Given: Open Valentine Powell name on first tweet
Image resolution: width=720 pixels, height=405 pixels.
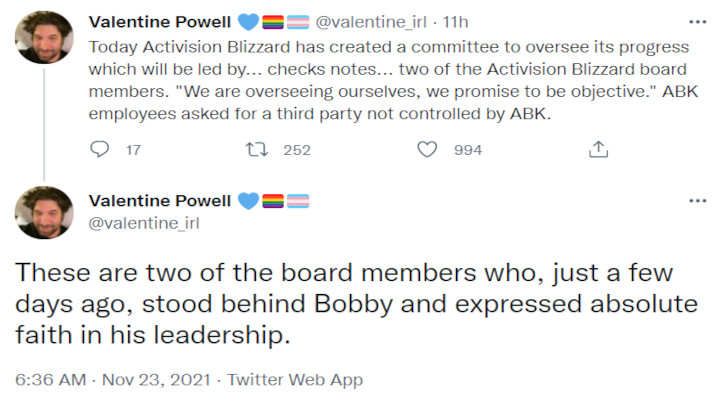Looking at the screenshot, I should pos(161,22).
